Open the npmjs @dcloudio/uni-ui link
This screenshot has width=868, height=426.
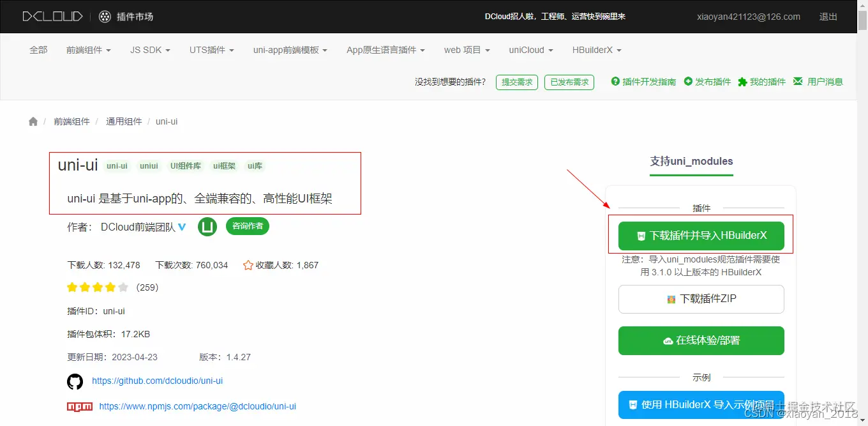(x=198, y=406)
